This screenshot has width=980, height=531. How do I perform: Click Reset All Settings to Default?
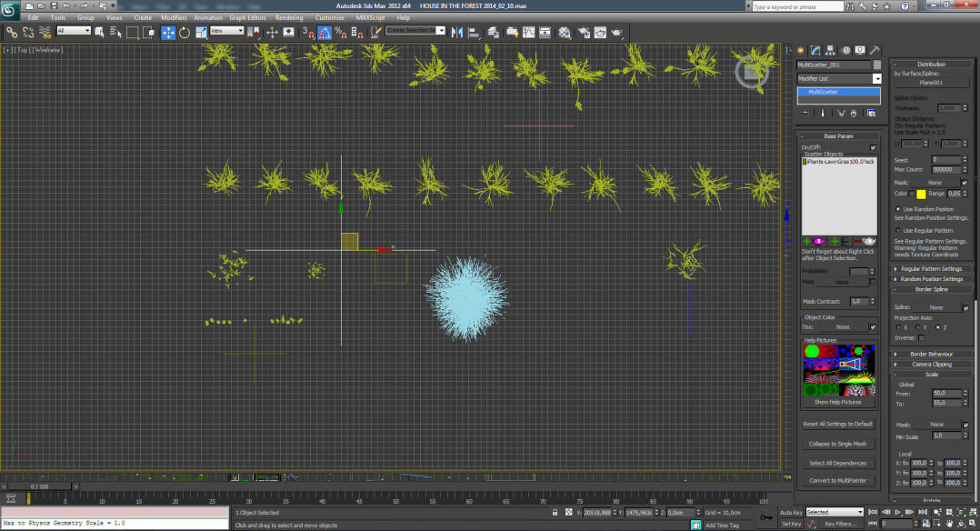coord(838,424)
